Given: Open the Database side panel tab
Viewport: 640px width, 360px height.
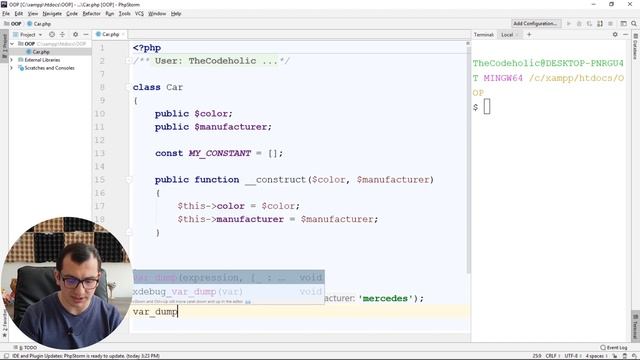Looking at the screenshot, I should 636,46.
